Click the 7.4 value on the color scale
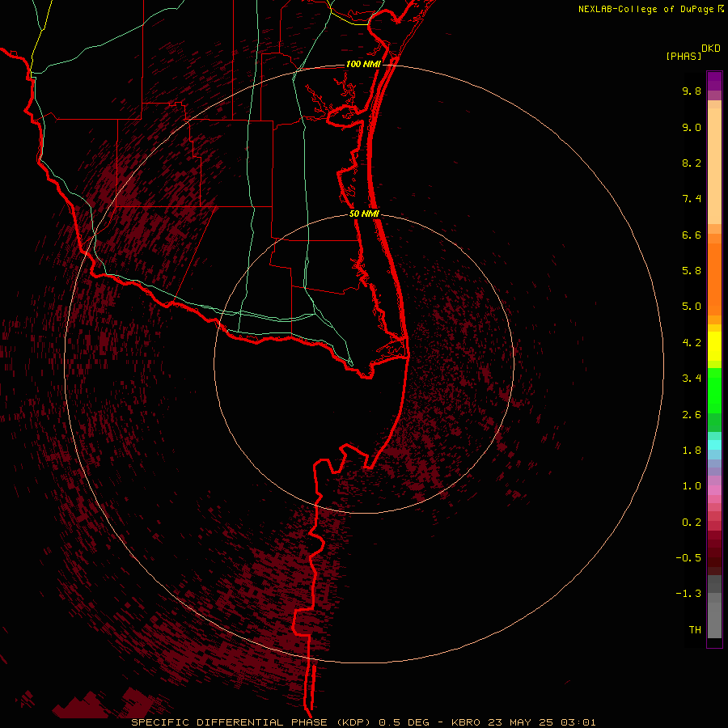Viewport: 728px width, 728px height. [x=692, y=199]
